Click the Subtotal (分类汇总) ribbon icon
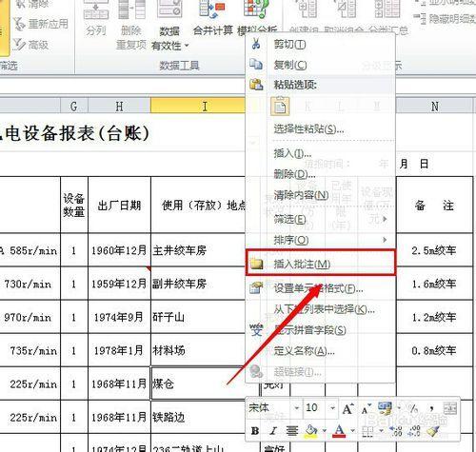The height and width of the screenshot is (452, 476). (387, 9)
